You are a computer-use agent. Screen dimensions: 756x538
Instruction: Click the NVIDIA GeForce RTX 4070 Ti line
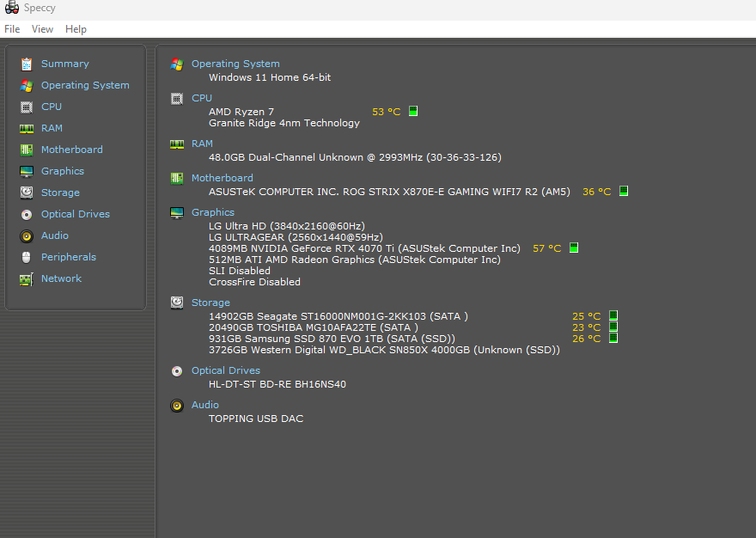[365, 248]
